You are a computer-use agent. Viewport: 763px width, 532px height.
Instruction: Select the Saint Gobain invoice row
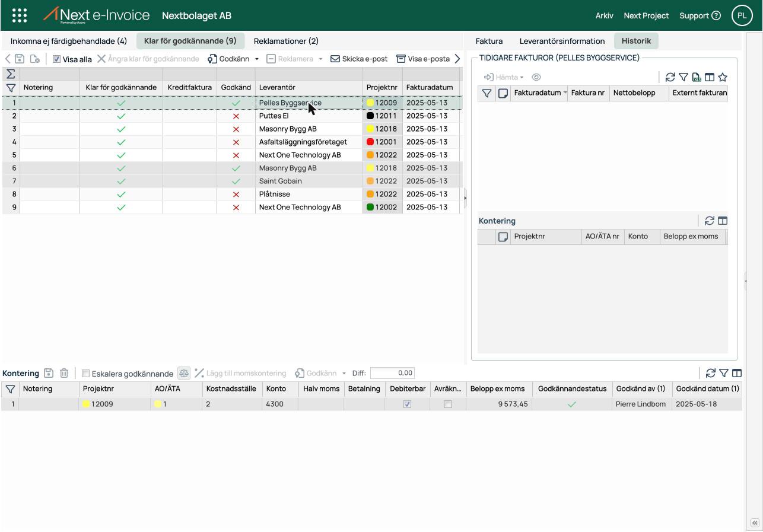231,181
